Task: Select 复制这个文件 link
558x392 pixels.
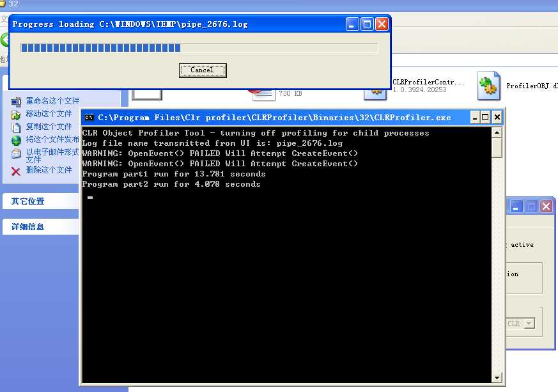Action: (x=49, y=127)
